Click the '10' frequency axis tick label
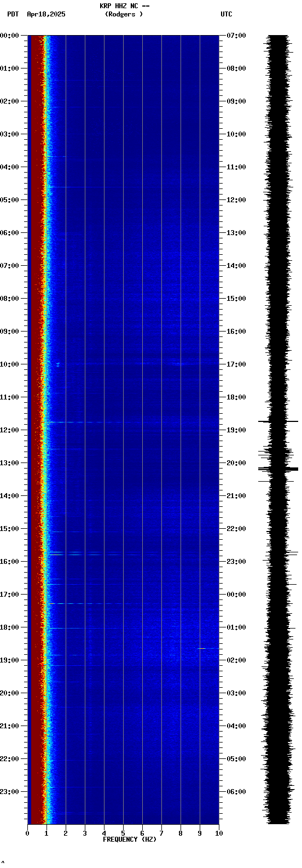The image size is (302, 868). tap(219, 833)
